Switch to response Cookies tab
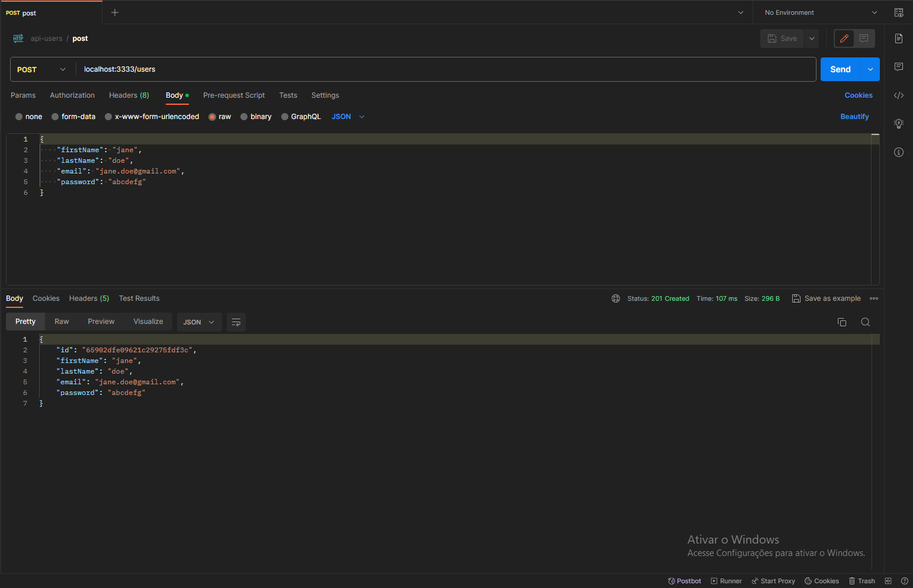Screen dimensions: 913x588 click(x=46, y=298)
